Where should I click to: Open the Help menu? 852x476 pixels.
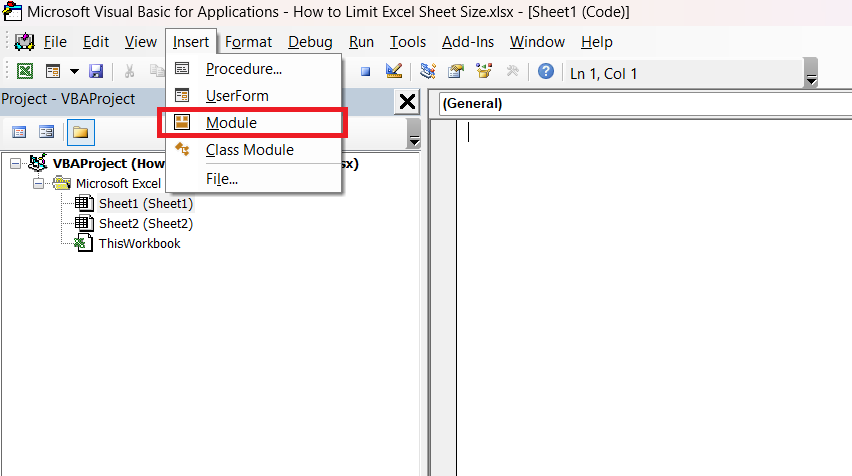point(597,42)
